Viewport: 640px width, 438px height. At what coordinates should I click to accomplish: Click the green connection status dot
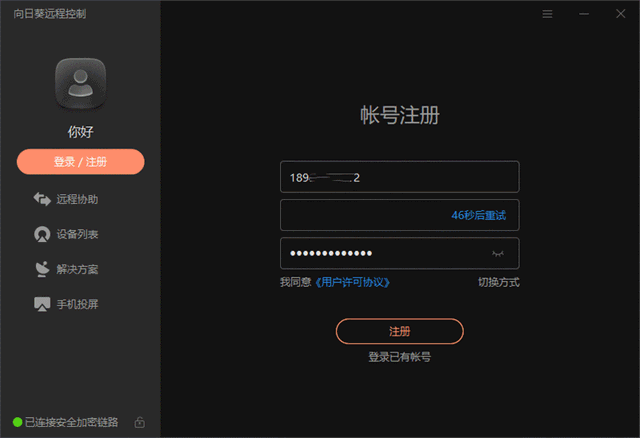point(17,422)
